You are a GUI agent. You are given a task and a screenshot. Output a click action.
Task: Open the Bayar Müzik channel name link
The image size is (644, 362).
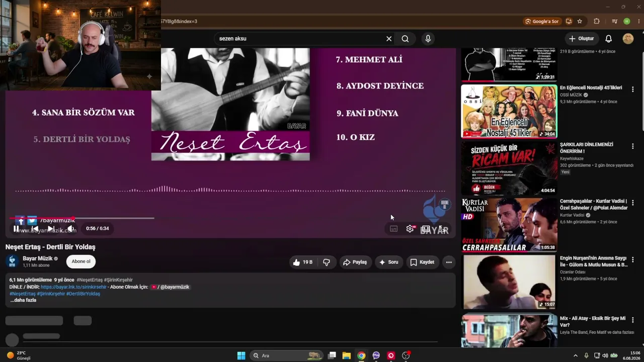click(38, 258)
